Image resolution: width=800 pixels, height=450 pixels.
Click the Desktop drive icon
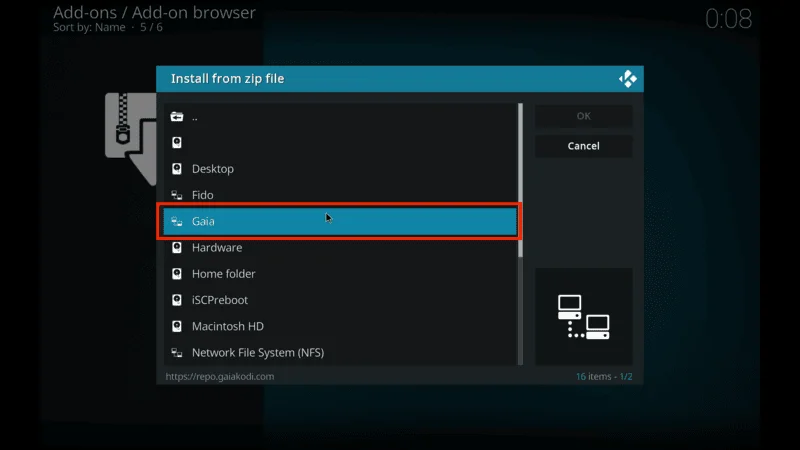tap(177, 169)
